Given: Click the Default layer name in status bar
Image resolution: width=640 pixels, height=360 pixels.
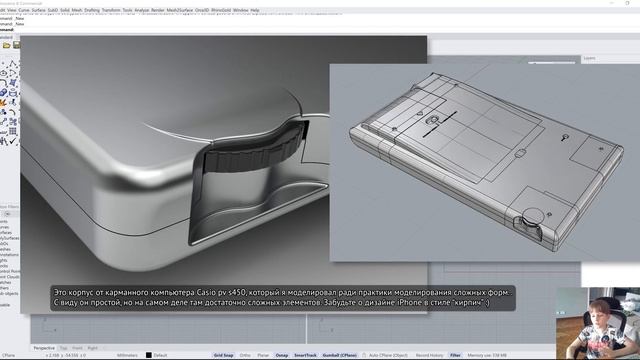Looking at the screenshot, I should point(160,356).
